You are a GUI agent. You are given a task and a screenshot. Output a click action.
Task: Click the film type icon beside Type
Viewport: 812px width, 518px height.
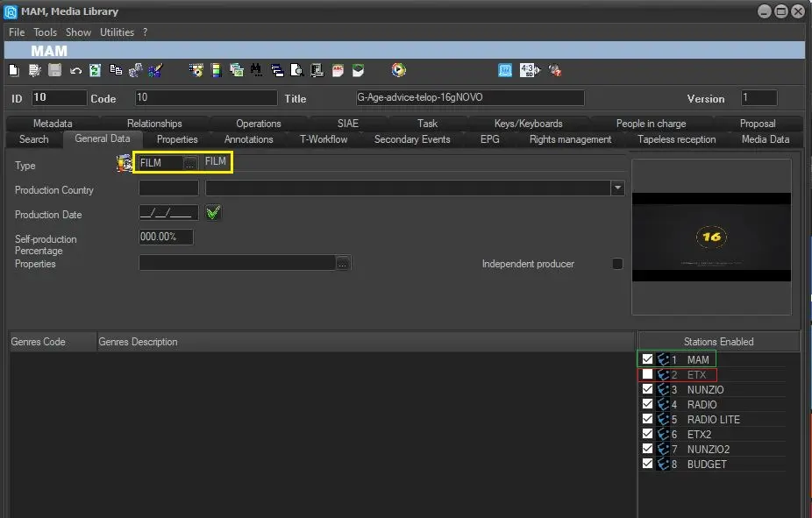124,163
